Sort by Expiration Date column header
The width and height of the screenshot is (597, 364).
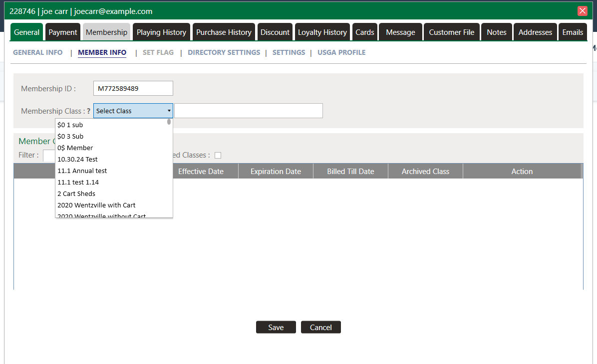[276, 172]
